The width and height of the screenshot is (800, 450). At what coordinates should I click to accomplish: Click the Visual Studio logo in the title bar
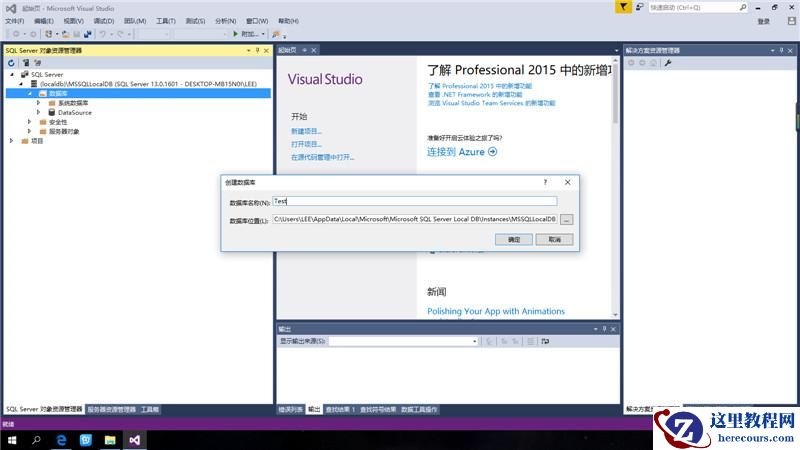pos(11,8)
